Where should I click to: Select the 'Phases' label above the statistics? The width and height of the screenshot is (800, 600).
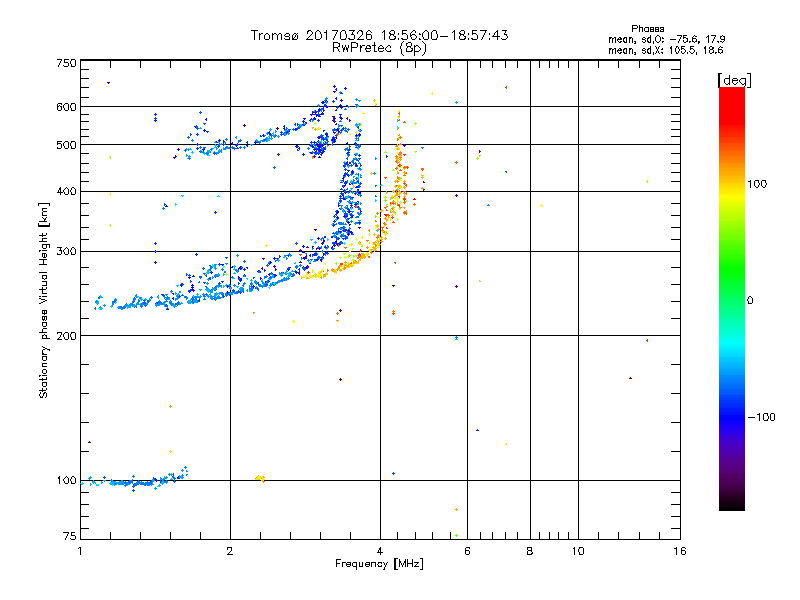(x=647, y=29)
